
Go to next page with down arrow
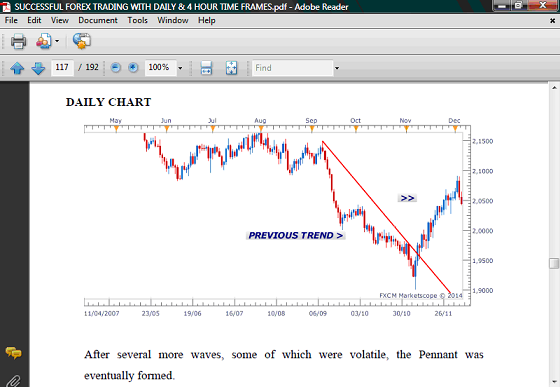(38, 67)
